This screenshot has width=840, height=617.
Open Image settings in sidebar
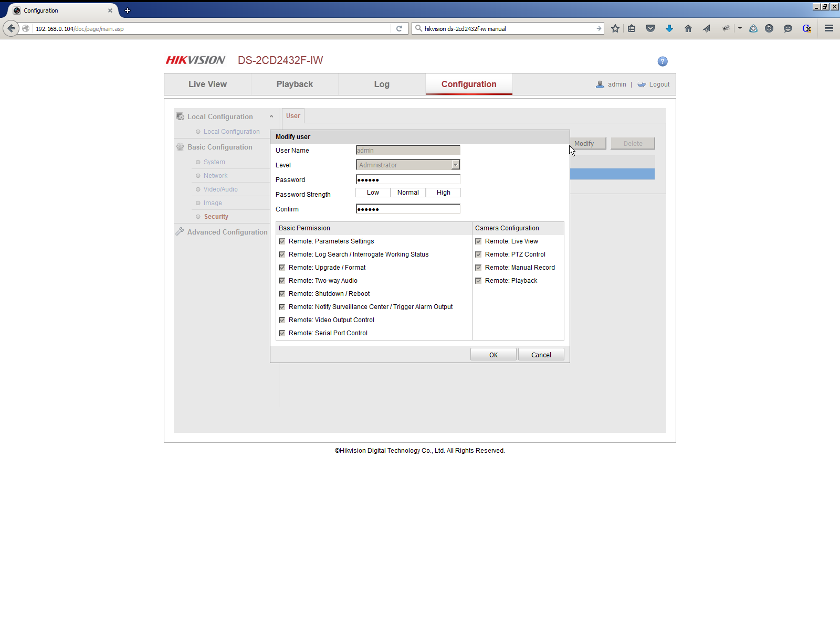(x=213, y=203)
